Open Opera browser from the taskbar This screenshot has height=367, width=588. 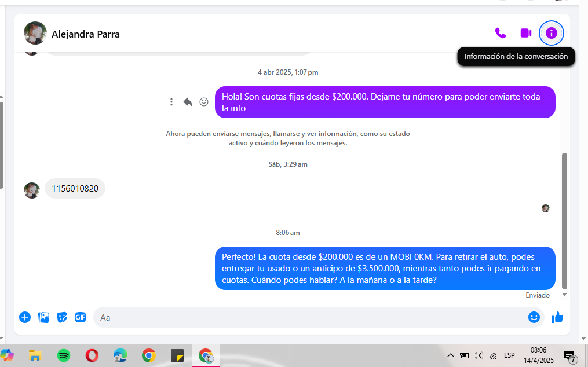coord(92,355)
